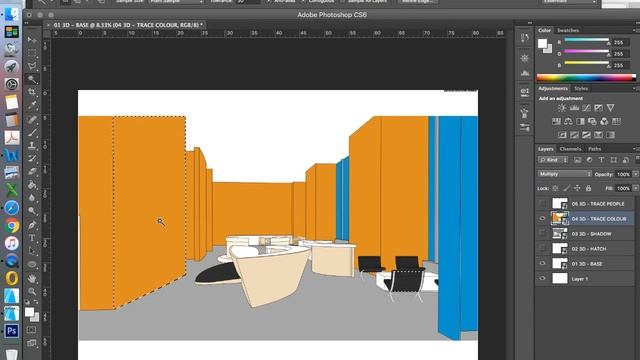The width and height of the screenshot is (640, 360).
Task: Add a Brightness/Contrast adjustment
Action: [562, 108]
